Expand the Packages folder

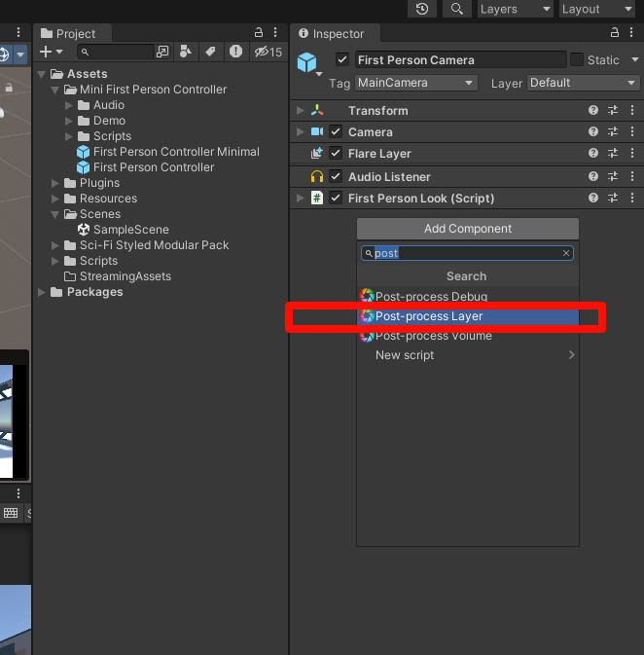42,292
